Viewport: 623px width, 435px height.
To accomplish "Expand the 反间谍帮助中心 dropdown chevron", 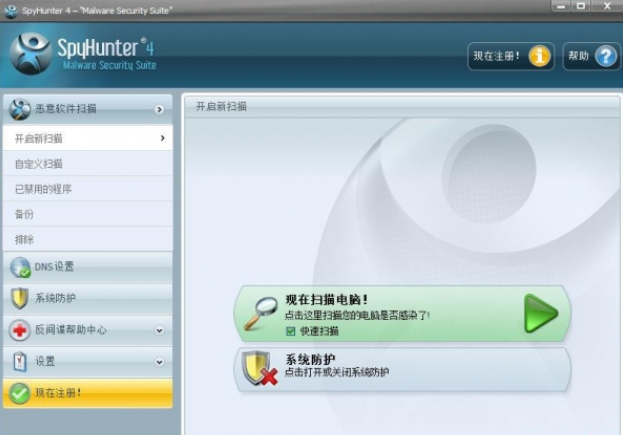I will tap(159, 330).
